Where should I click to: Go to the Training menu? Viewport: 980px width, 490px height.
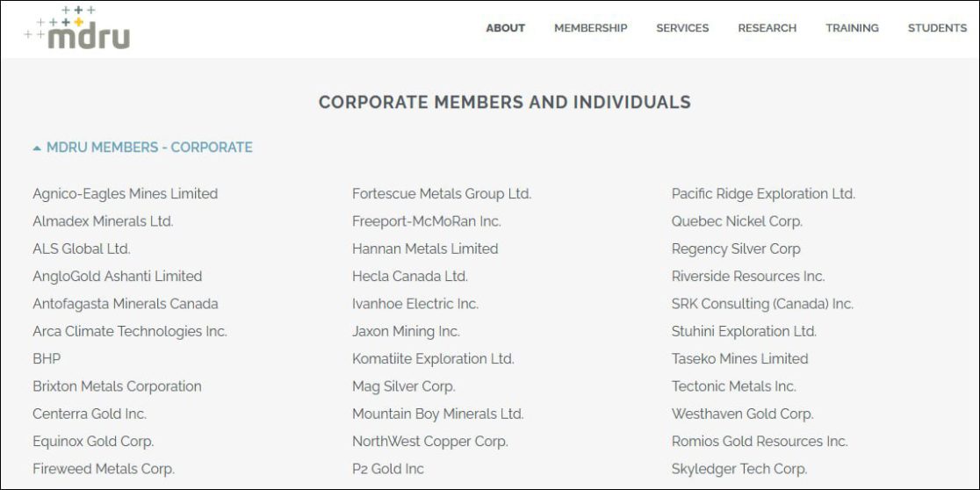[x=852, y=28]
